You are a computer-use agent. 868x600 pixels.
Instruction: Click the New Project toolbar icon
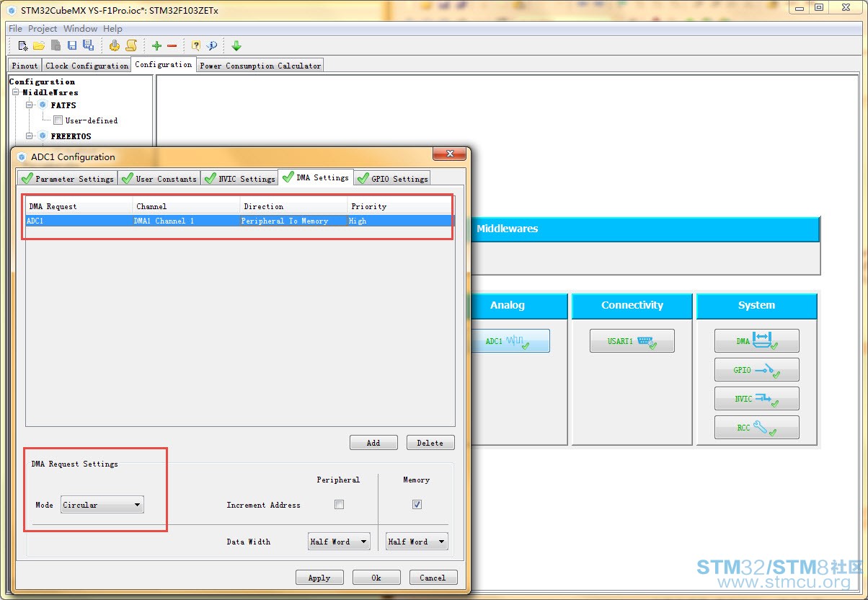23,45
